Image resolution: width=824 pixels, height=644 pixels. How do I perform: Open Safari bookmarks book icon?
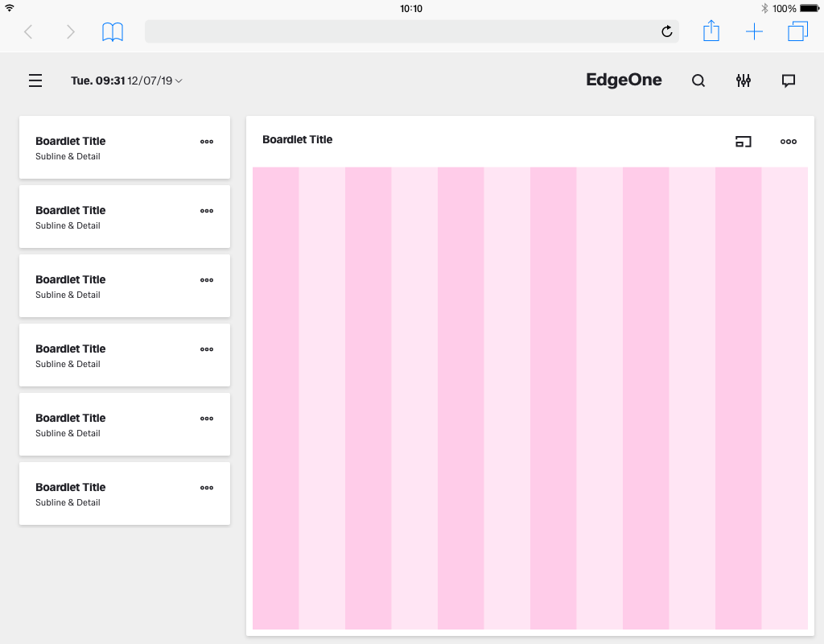(113, 32)
